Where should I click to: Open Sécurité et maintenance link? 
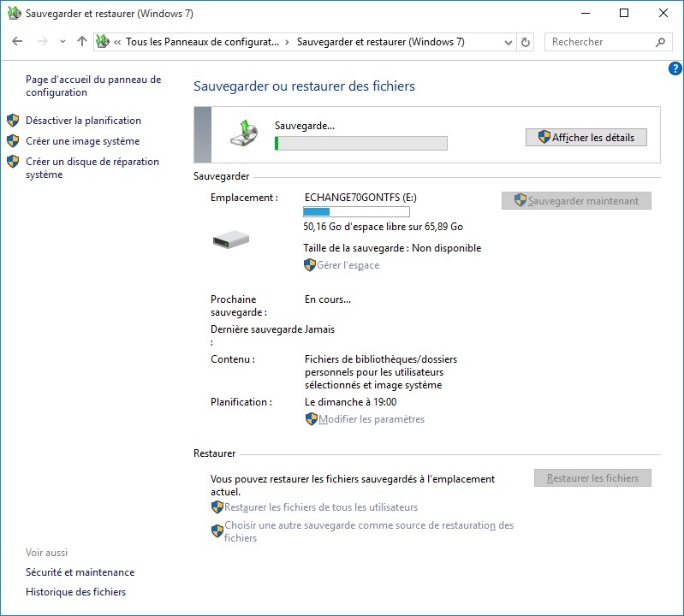click(80, 572)
